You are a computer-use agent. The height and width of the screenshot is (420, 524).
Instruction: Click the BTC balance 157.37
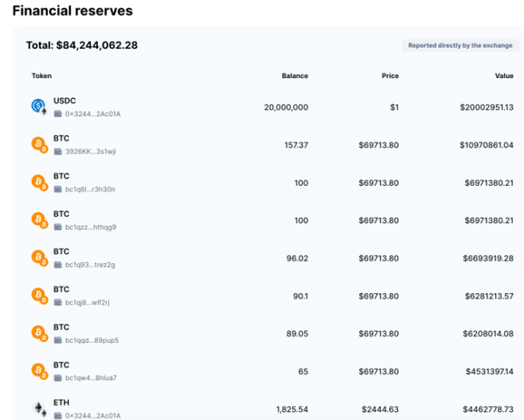296,145
